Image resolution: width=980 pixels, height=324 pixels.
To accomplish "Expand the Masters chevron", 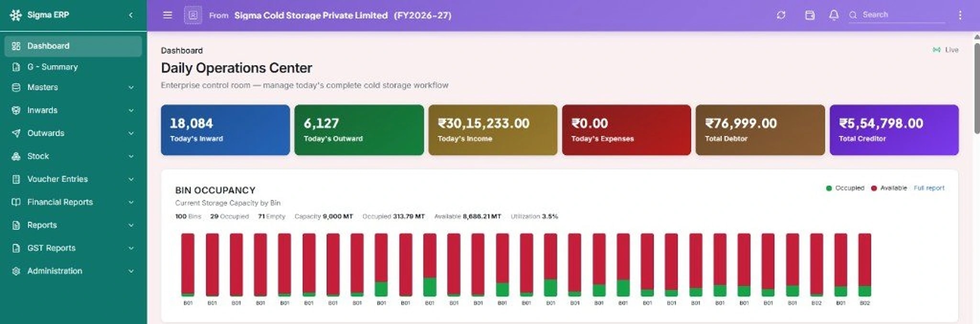I will coord(131,87).
